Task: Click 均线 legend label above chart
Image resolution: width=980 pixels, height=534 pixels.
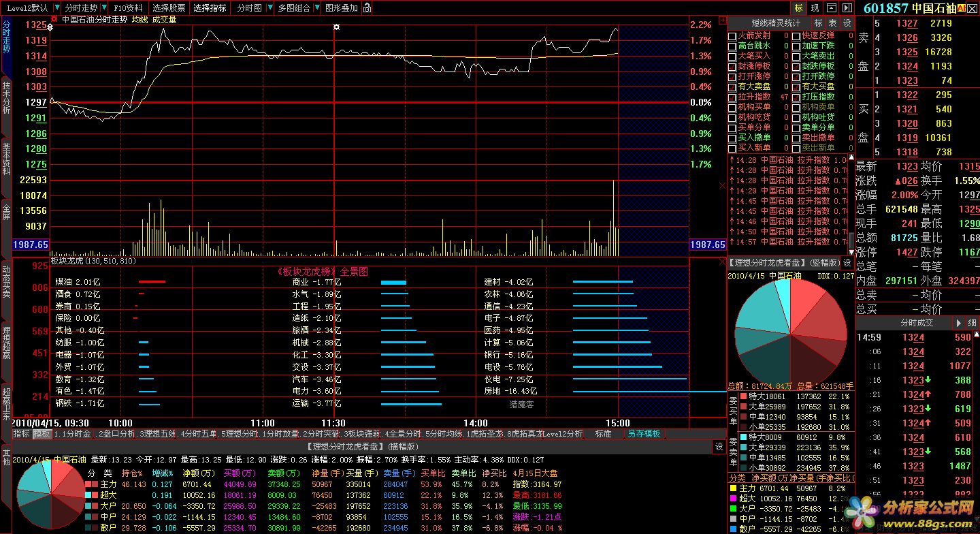Action: (140, 20)
